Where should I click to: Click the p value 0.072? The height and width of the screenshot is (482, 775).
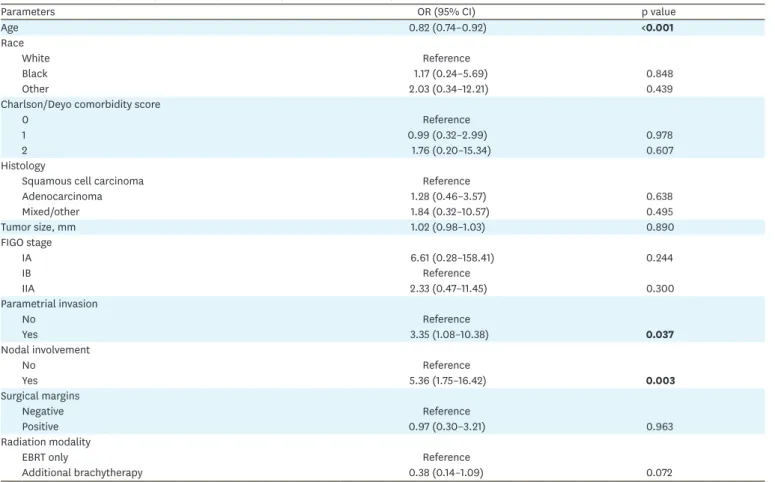pos(659,472)
